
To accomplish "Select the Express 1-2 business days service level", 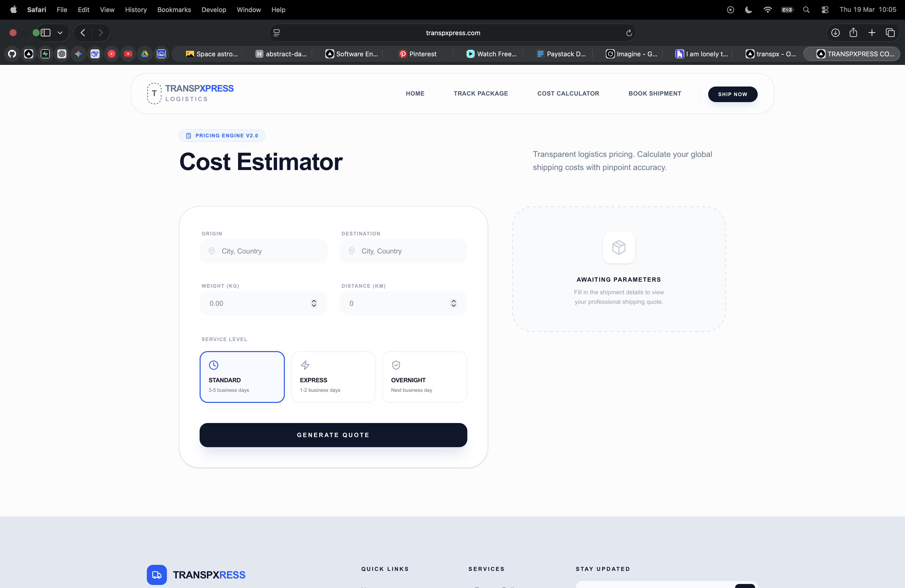I will pos(333,377).
